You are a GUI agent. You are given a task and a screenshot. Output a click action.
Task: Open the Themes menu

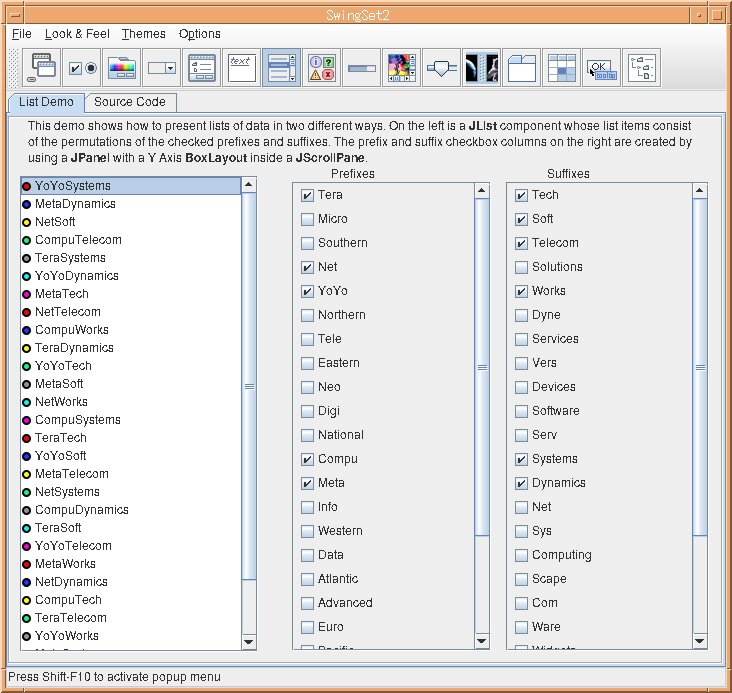pos(144,34)
